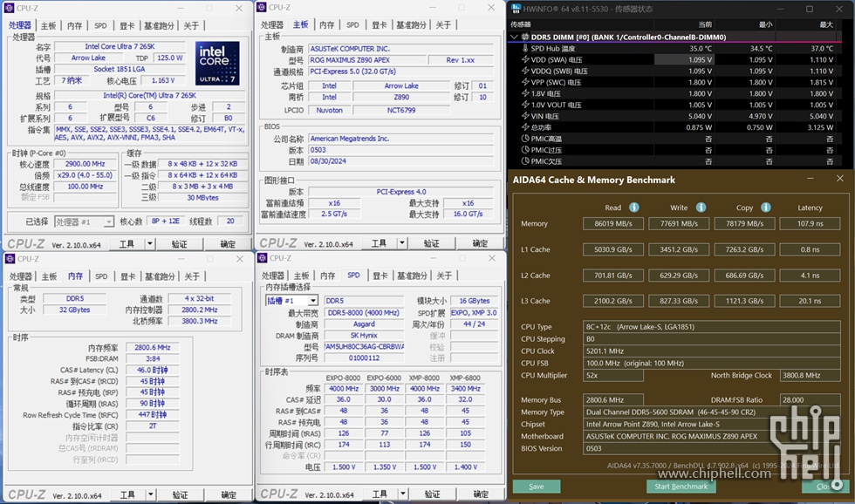This screenshot has width=855, height=504.
Task: Click the lightning icon on the 1.8V 电压 row
Action: [525, 93]
